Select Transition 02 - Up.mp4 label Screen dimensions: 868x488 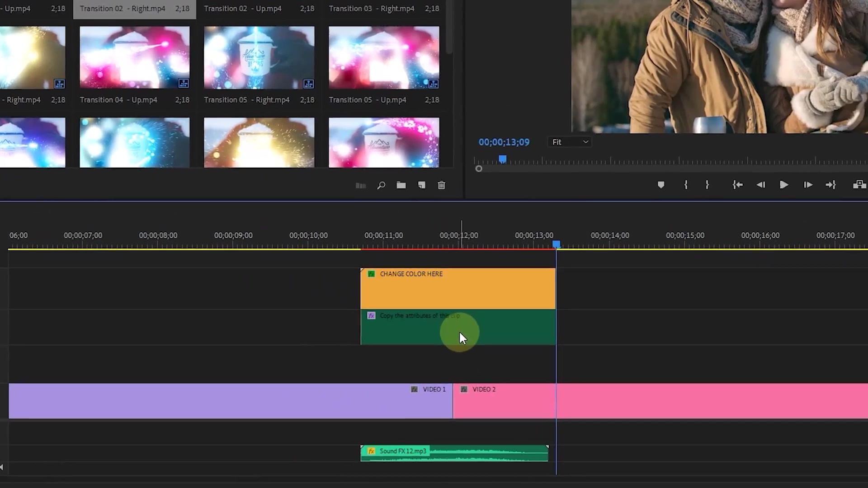[243, 9]
